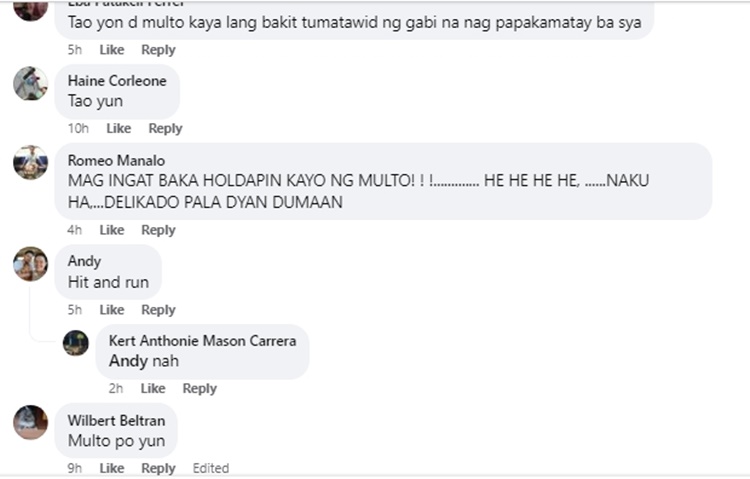Like Romeo Manalo's comment
Image resolution: width=750 pixels, height=479 pixels.
tap(112, 230)
